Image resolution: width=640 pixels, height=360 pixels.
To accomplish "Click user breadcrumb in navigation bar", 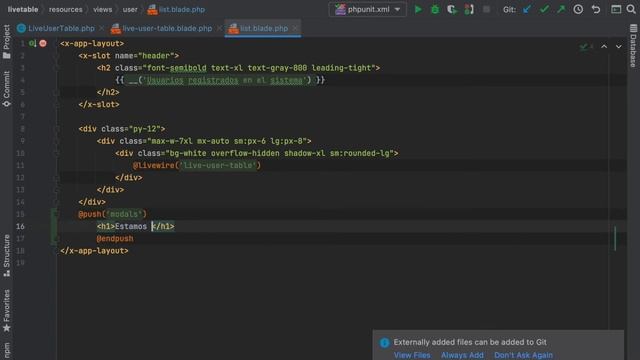I will [130, 9].
